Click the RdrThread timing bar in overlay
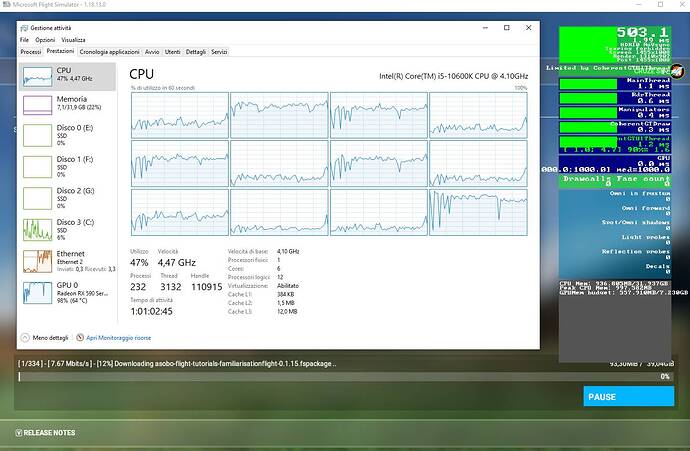The image size is (690, 451). [615, 98]
